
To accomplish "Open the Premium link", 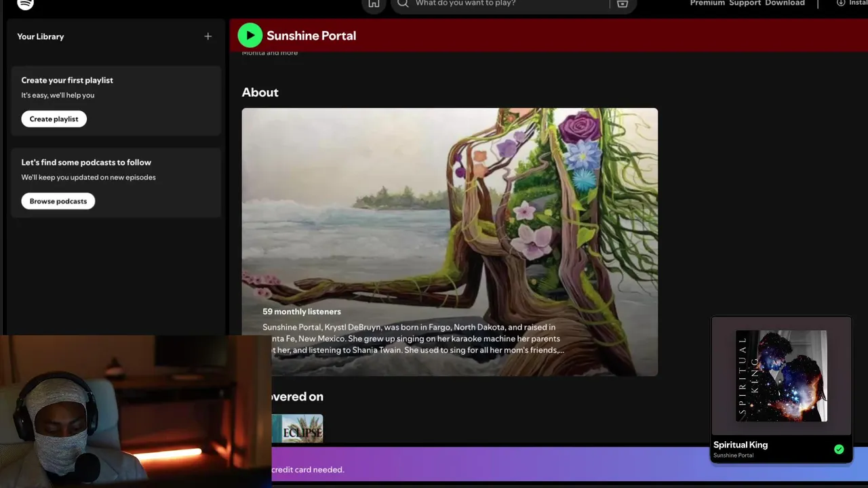I will [x=707, y=3].
